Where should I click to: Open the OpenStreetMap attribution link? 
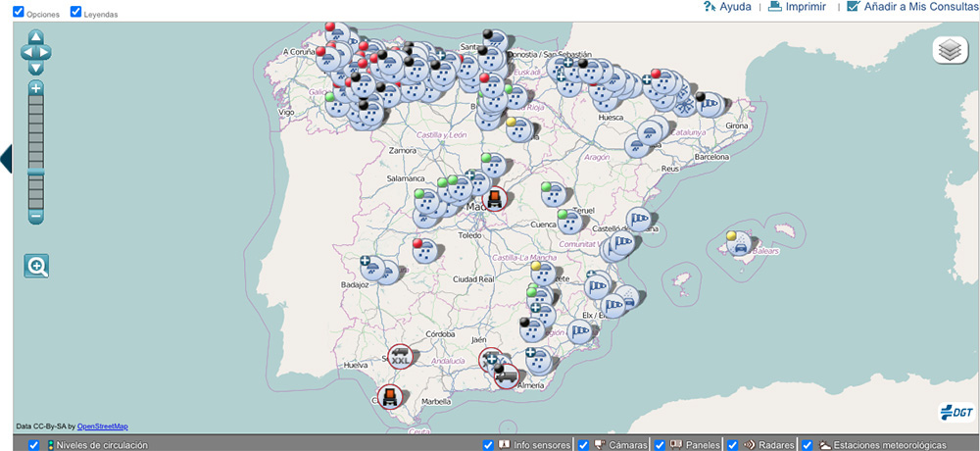(x=102, y=426)
